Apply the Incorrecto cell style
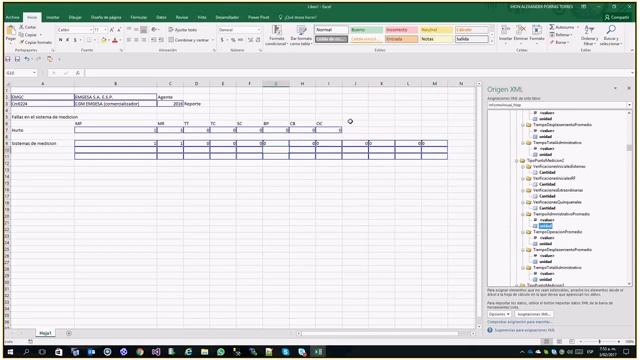This screenshot has width=640, height=360. [x=402, y=30]
